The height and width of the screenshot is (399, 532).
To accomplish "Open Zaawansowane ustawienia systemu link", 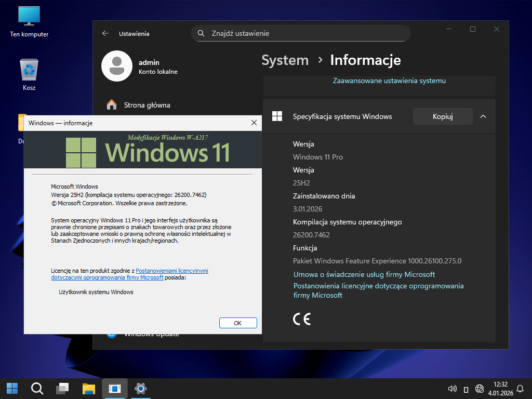I will pos(389,81).
